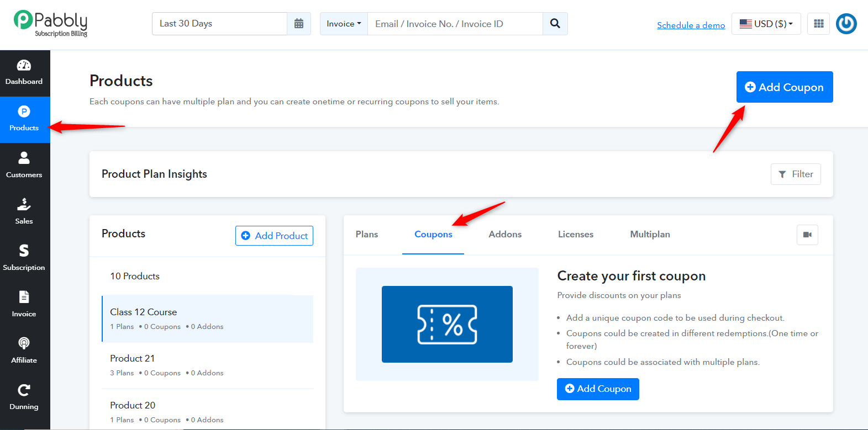
Task: Follow the Schedule a demo link
Action: point(691,25)
